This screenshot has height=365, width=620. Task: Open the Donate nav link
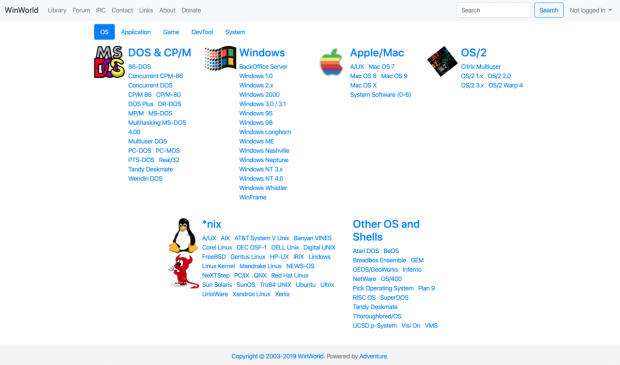tap(191, 10)
